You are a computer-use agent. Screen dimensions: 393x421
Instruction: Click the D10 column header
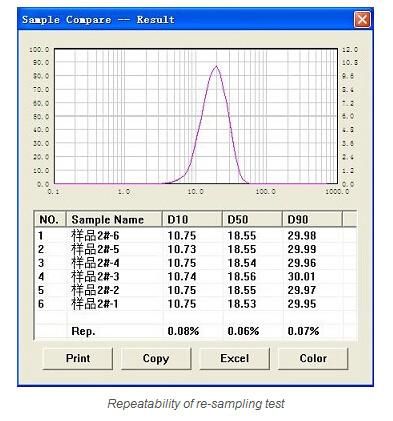tap(192, 219)
